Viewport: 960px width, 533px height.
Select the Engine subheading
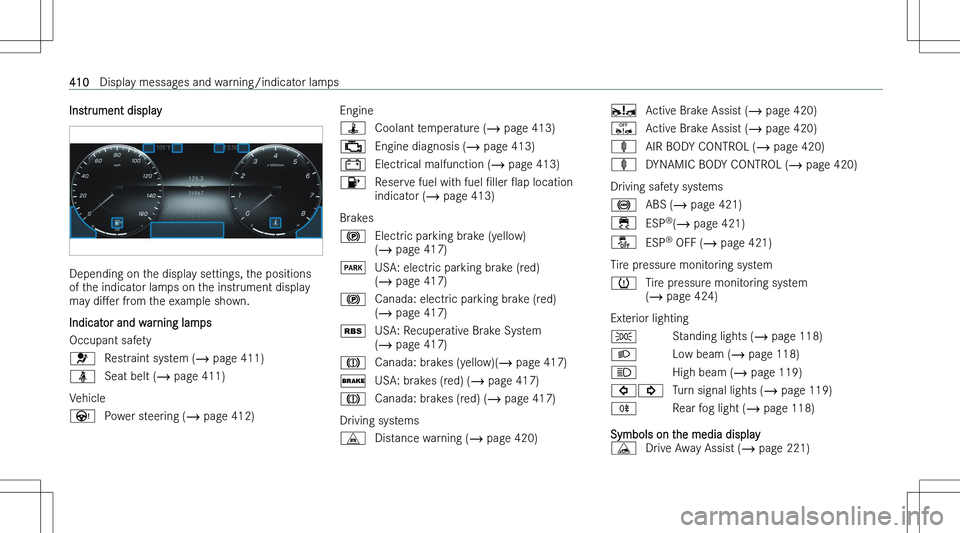[x=356, y=111]
